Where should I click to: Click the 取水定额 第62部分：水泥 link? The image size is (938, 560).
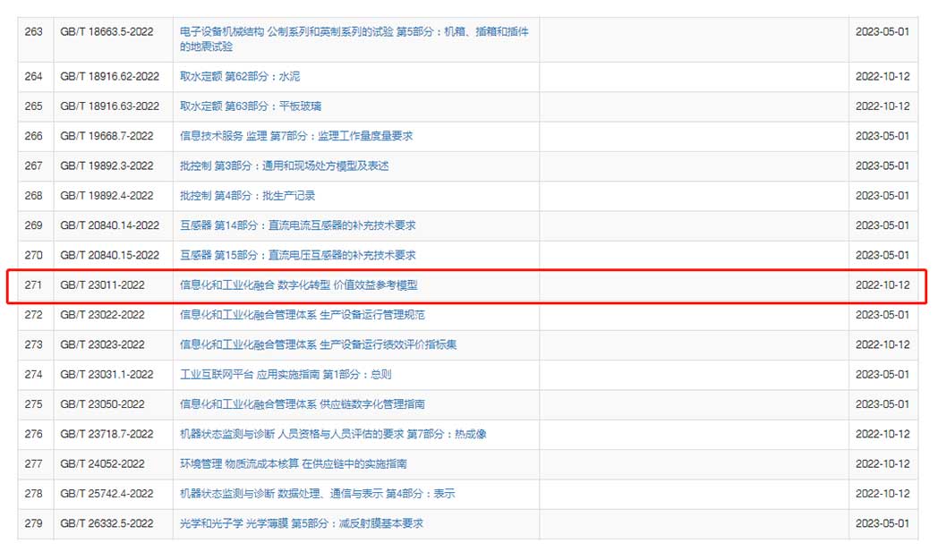[x=240, y=76]
